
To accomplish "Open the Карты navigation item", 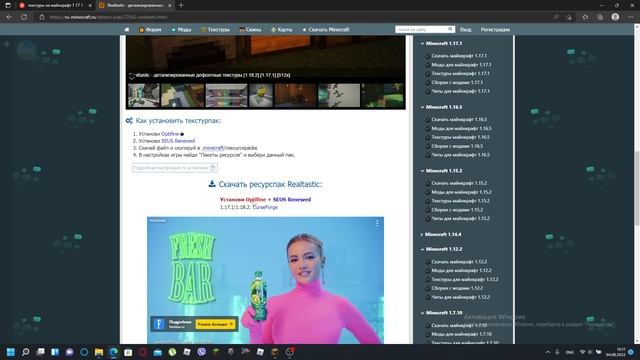I will point(282,29).
